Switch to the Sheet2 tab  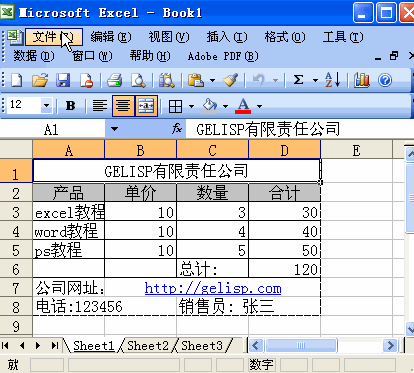(x=148, y=345)
